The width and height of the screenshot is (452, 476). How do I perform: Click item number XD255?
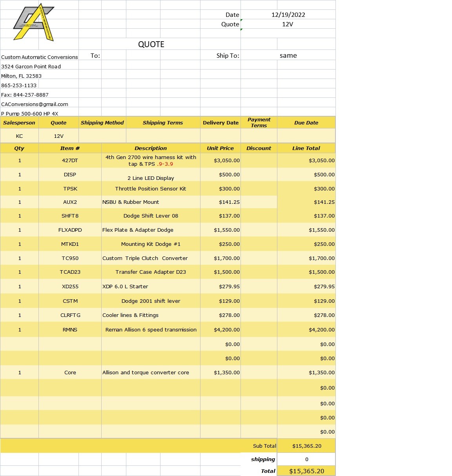coord(70,286)
